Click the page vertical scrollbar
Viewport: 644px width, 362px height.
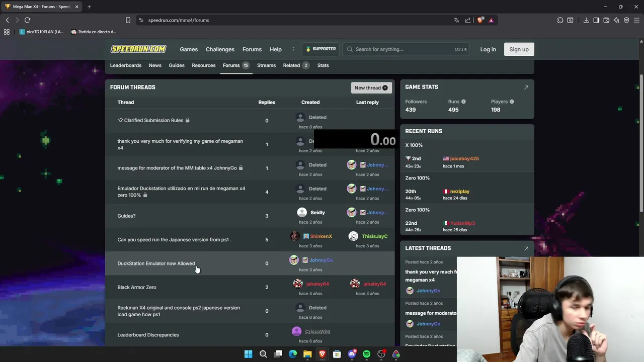point(641,143)
